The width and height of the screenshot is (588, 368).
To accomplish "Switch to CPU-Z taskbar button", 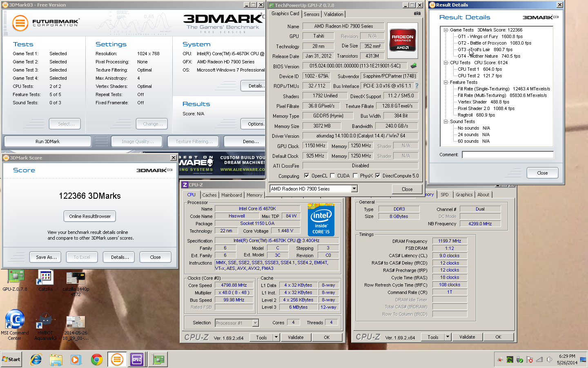I will click(x=137, y=359).
